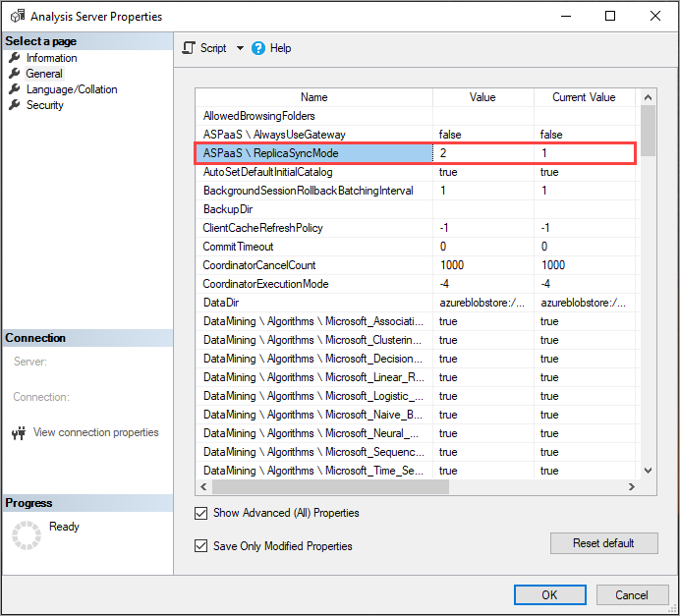Click the Analysis Server Properties title icon
The height and width of the screenshot is (616, 680).
[x=18, y=16]
